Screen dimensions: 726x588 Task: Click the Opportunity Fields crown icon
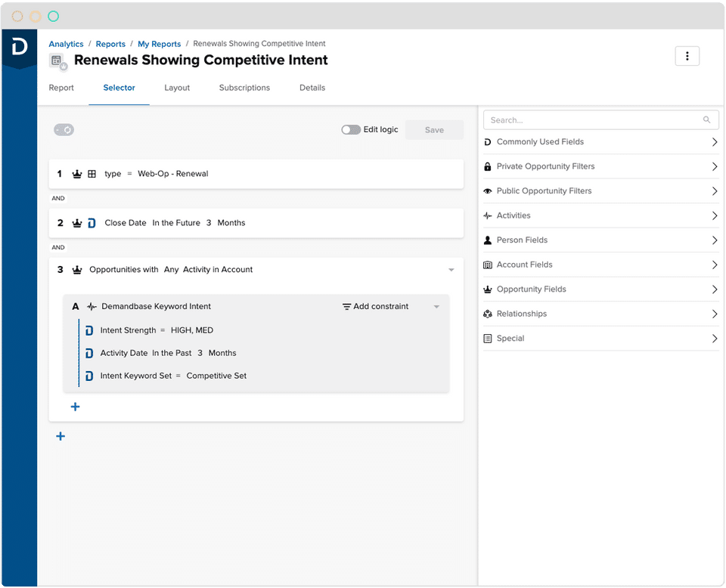(x=488, y=289)
